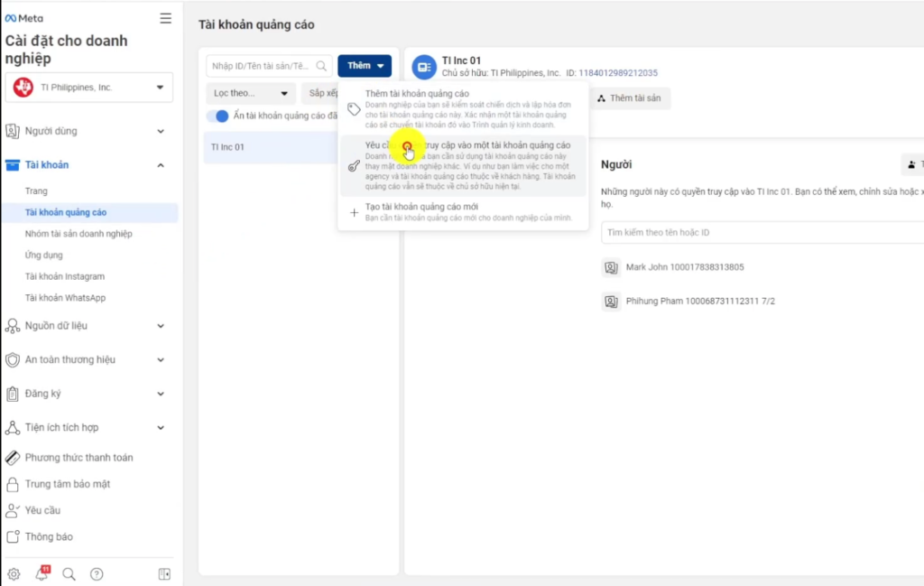This screenshot has width=924, height=586.
Task: Click the TI Inc 01 ad account avatar icon
Action: (424, 67)
